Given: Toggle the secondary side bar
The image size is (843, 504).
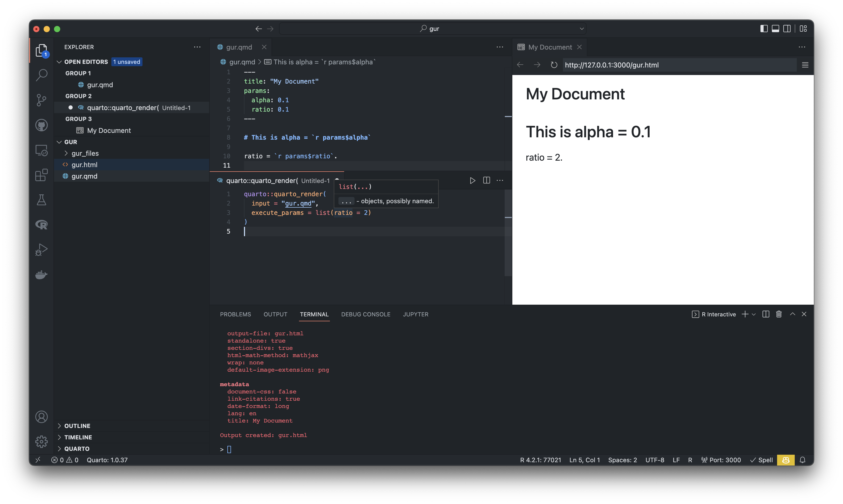Looking at the screenshot, I should (x=787, y=29).
